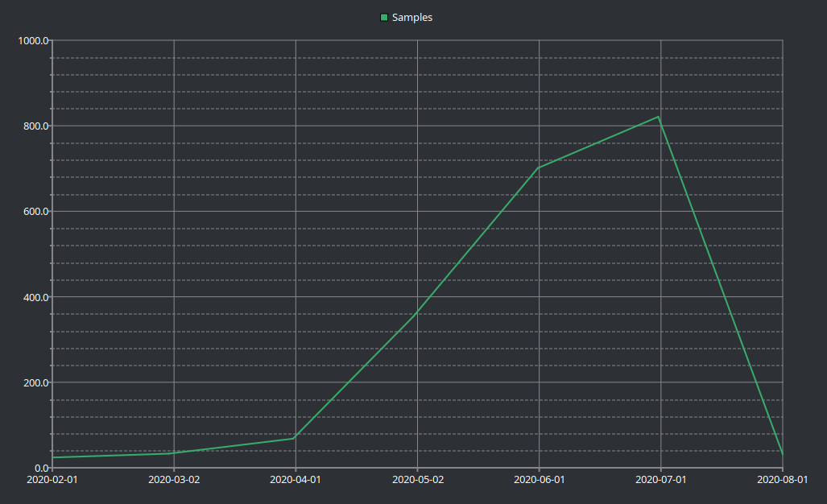Click the line's data point at 2020-06-01
827x504 pixels.
point(537,168)
